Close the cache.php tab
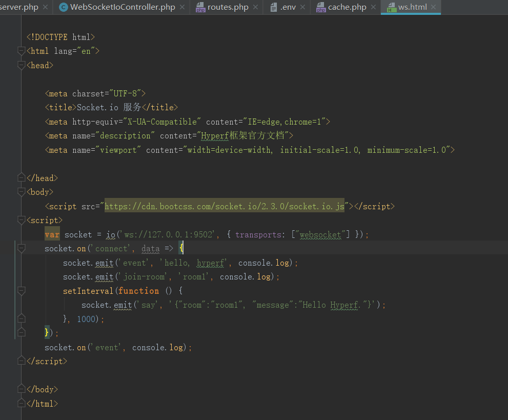 (373, 7)
